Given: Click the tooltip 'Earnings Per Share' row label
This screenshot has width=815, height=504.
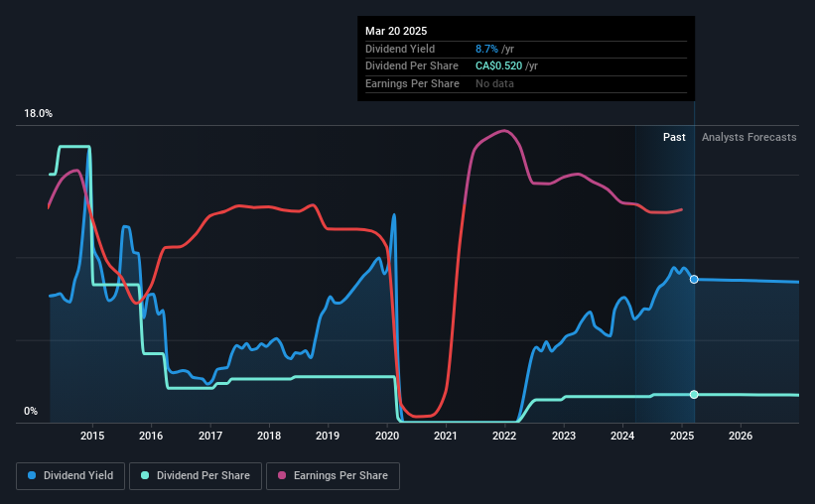Looking at the screenshot, I should (412, 83).
